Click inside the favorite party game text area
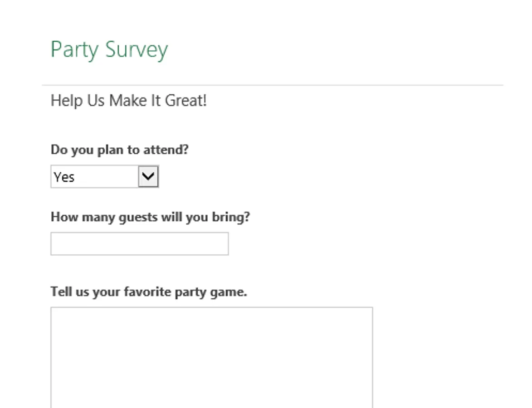532x408 pixels. click(211, 357)
